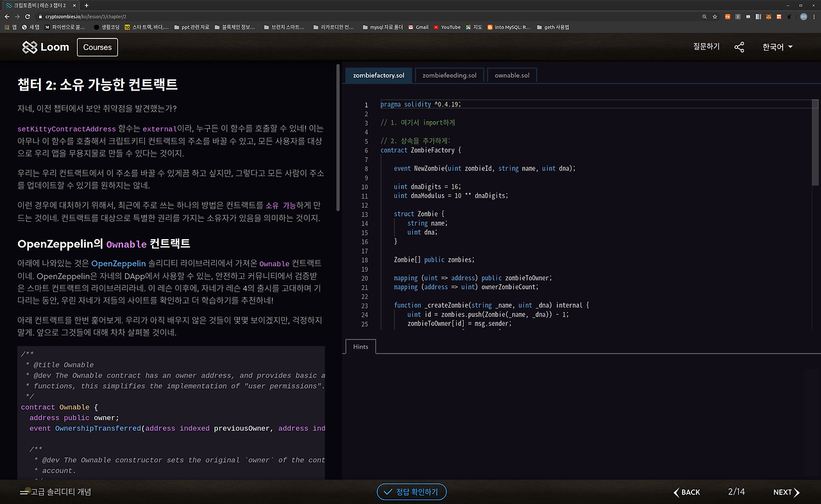
Task: Close the 크립토좀비 browser tab
Action: tap(74, 5)
